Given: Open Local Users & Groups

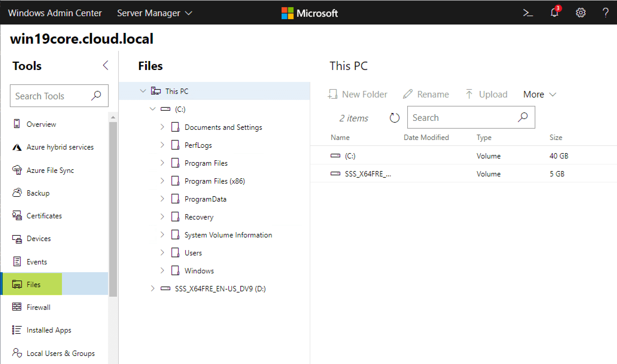Looking at the screenshot, I should tap(60, 353).
